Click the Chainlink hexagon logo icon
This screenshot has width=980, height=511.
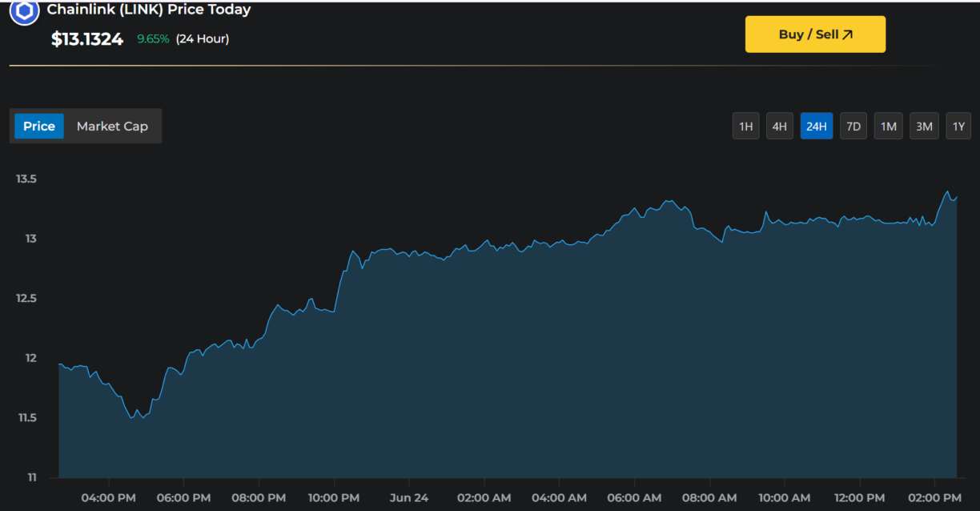pos(24,11)
